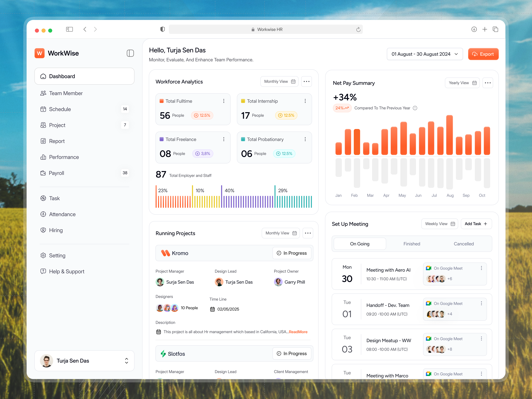Select the Attendance icon

[43, 214]
